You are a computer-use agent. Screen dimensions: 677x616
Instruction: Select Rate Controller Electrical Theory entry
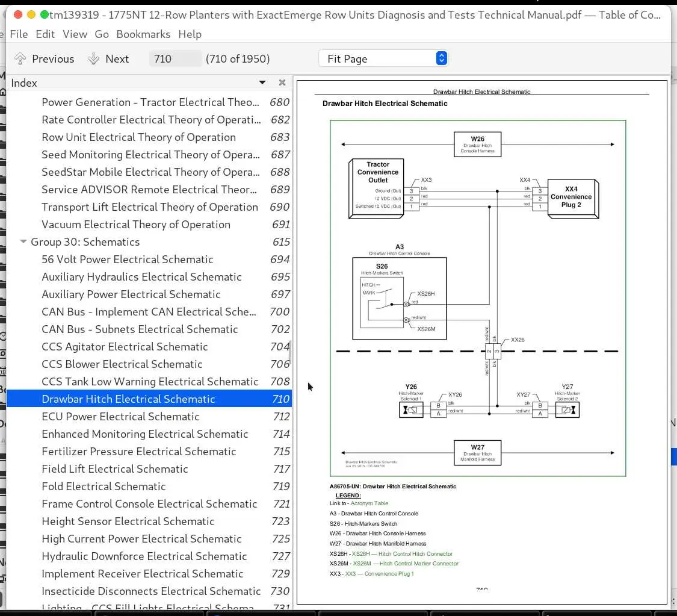click(149, 120)
